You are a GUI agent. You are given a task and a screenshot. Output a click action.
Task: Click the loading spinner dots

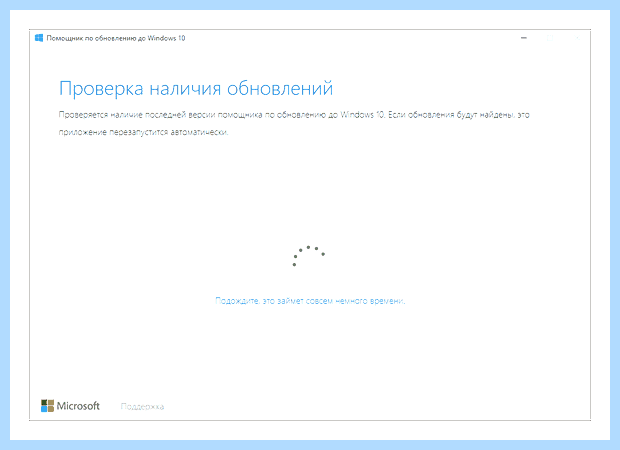[x=309, y=255]
